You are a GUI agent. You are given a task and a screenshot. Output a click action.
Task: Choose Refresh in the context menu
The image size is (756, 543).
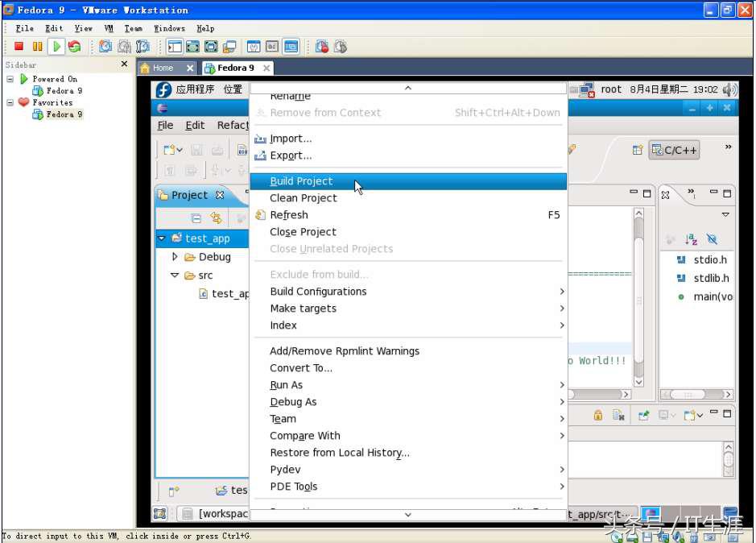[289, 215]
